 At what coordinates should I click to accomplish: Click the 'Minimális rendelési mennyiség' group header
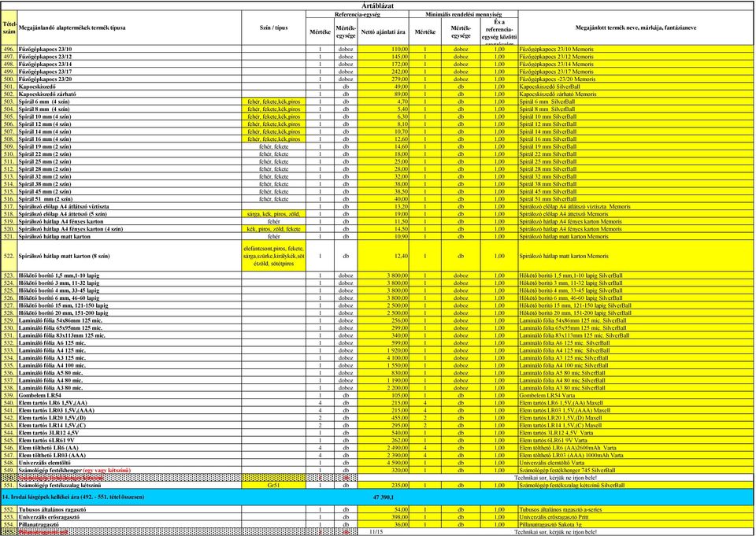click(463, 14)
